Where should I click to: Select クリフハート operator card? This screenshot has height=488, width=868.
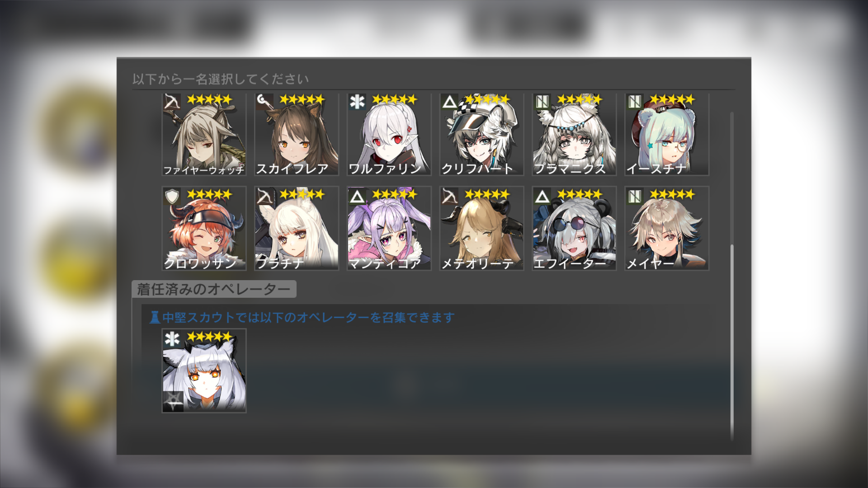click(x=482, y=134)
